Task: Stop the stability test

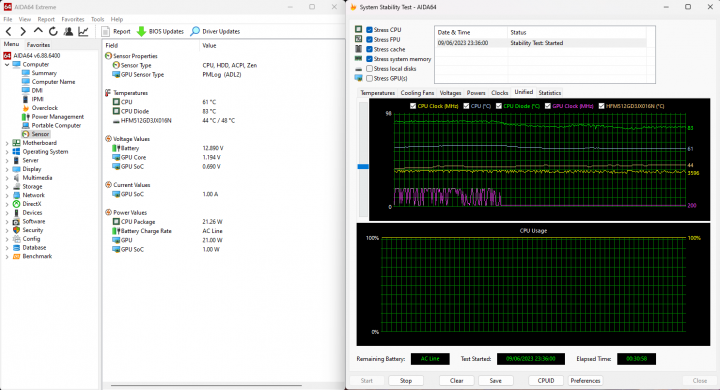Action: coord(405,381)
